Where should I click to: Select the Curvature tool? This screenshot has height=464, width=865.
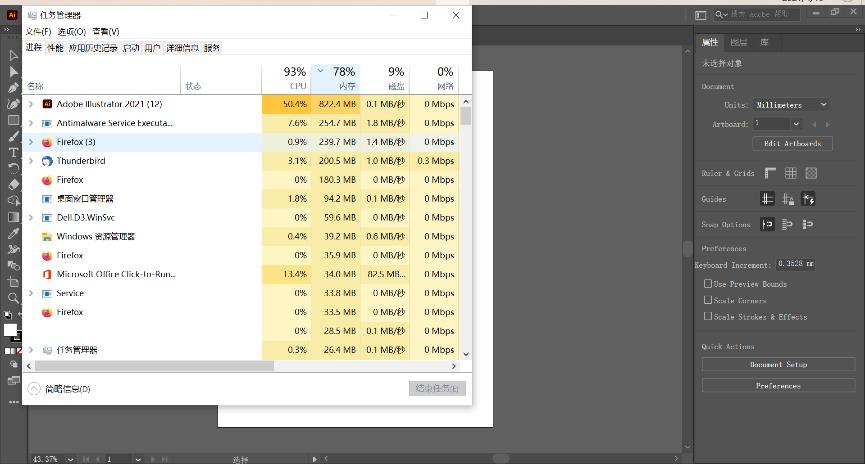[x=13, y=104]
